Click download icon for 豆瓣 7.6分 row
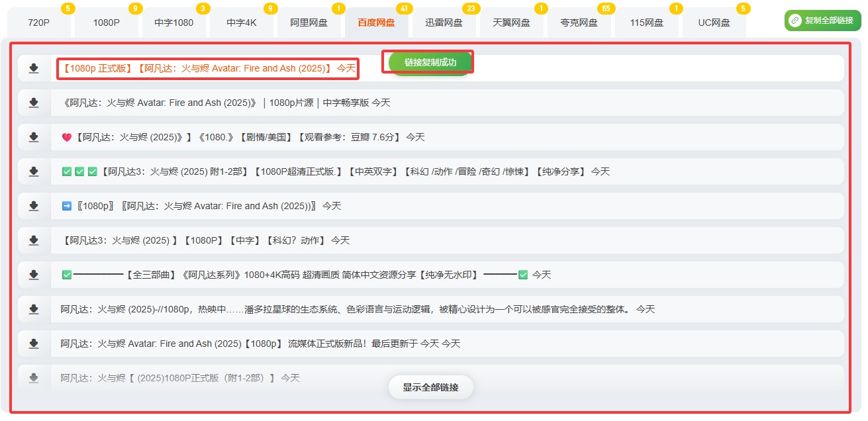Viewport: 868px width, 421px height. [34, 137]
